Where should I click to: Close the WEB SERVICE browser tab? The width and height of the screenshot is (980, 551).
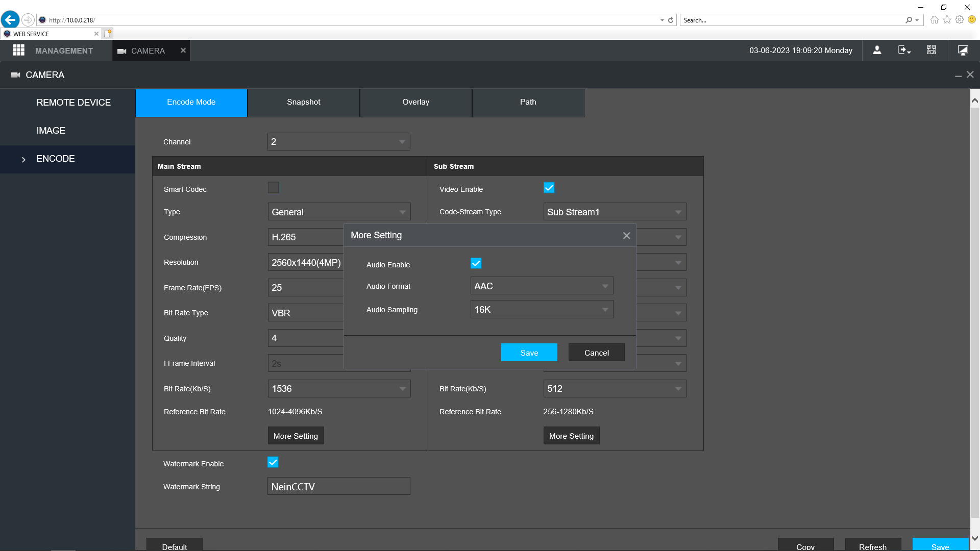coord(96,34)
